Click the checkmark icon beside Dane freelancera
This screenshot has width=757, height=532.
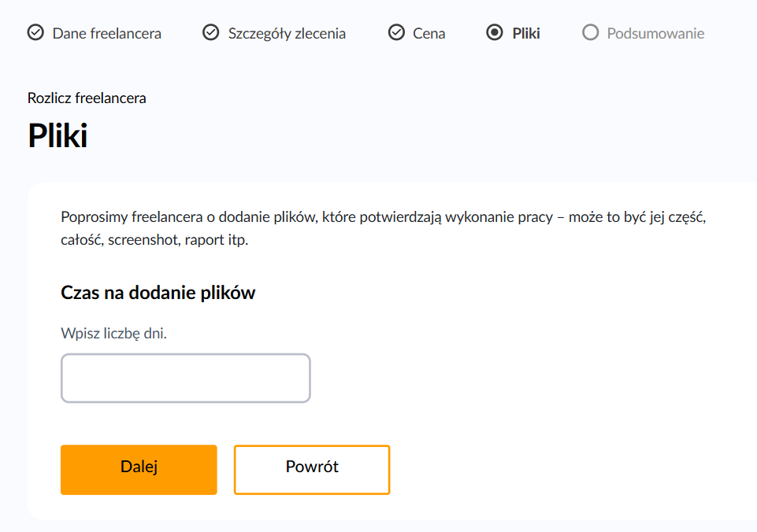(35, 33)
